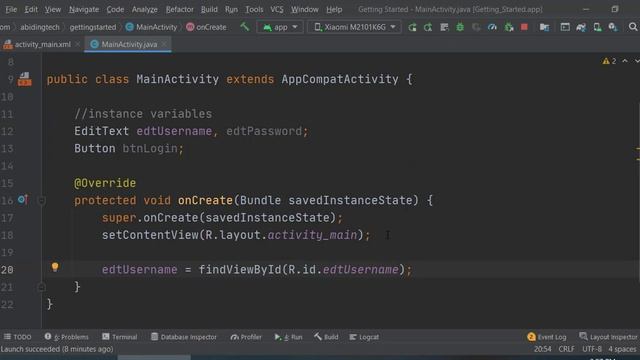Screen dimensions: 640x360
Task: Open the Window menu
Action: click(x=304, y=9)
